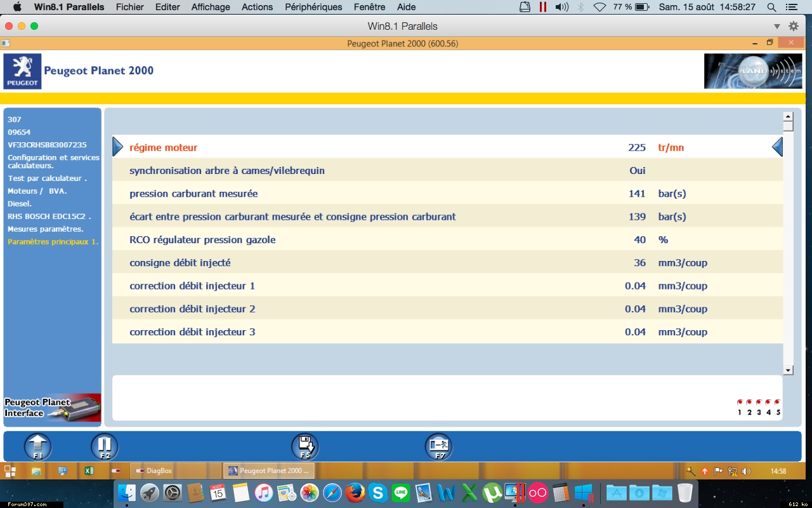Click the 307 vehicle entry in sidebar
The image size is (812, 508).
(x=14, y=119)
